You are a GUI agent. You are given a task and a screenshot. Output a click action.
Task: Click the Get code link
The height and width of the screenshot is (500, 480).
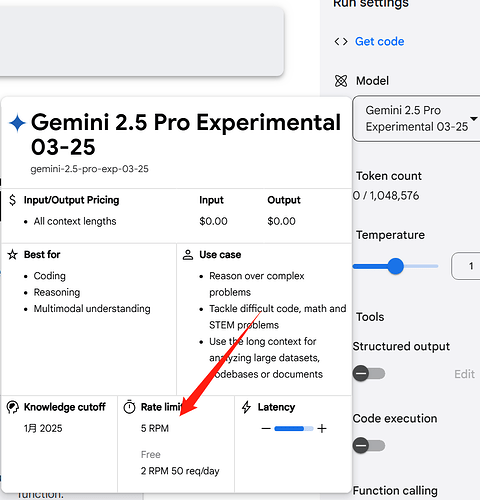point(379,42)
